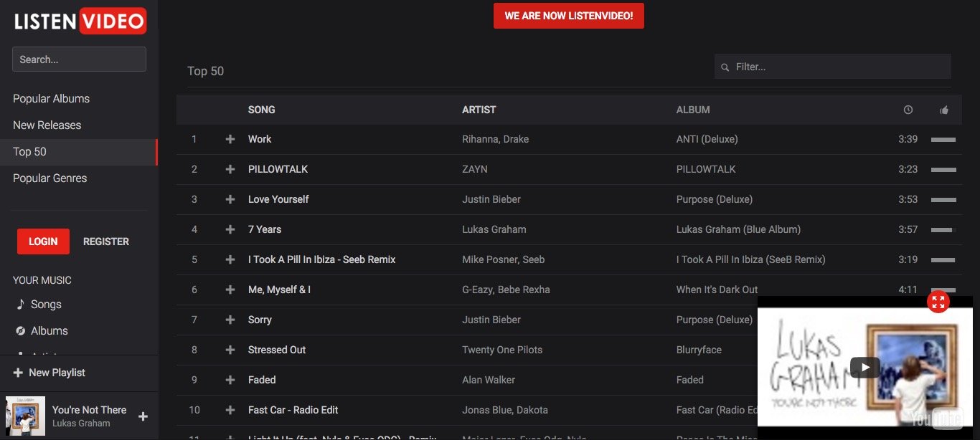Click the now playing album thumbnail
This screenshot has height=440, width=980.
[x=26, y=416]
